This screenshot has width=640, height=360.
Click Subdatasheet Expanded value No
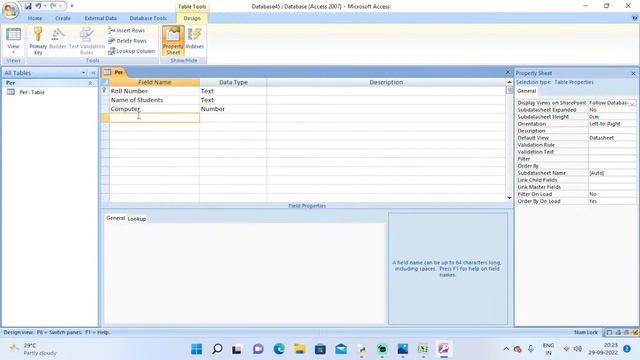612,110
